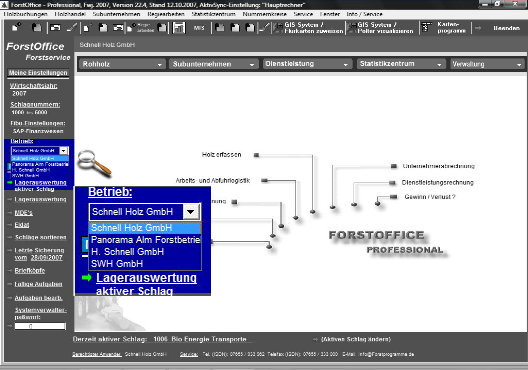Image resolution: width=528 pixels, height=370 pixels.
Task: Click the green arrow beside Lagerauswertung
Action: click(87, 278)
